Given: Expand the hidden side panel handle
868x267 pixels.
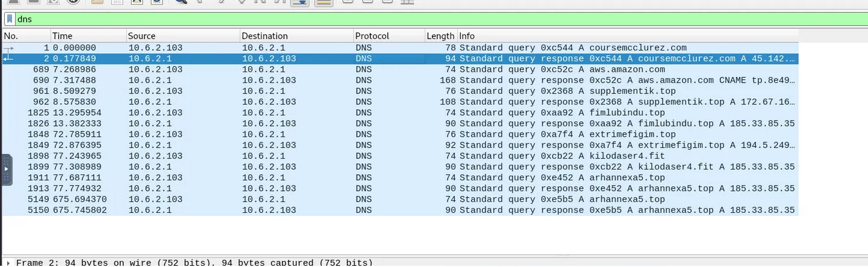Looking at the screenshot, I should (7, 170).
